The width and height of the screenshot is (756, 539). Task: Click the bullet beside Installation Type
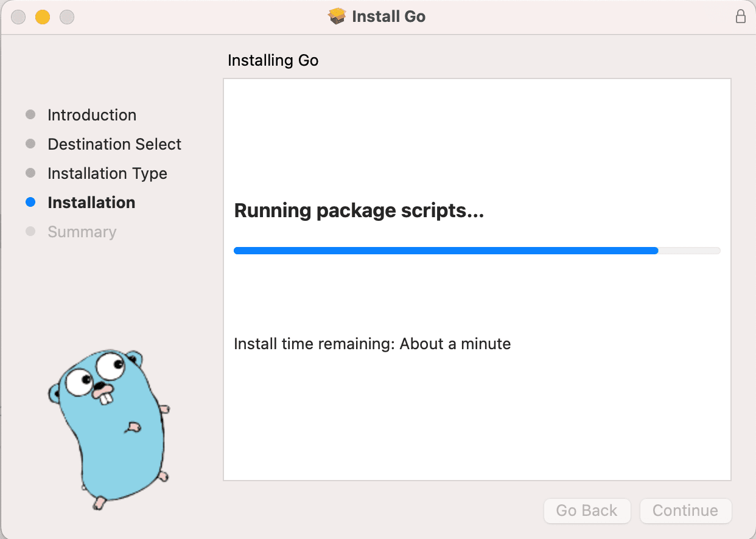(30, 173)
